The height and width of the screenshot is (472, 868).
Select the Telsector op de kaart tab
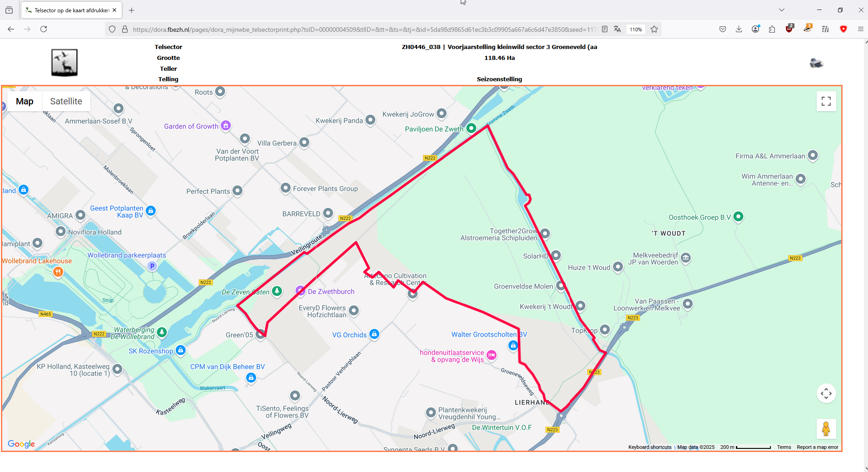[x=71, y=10]
